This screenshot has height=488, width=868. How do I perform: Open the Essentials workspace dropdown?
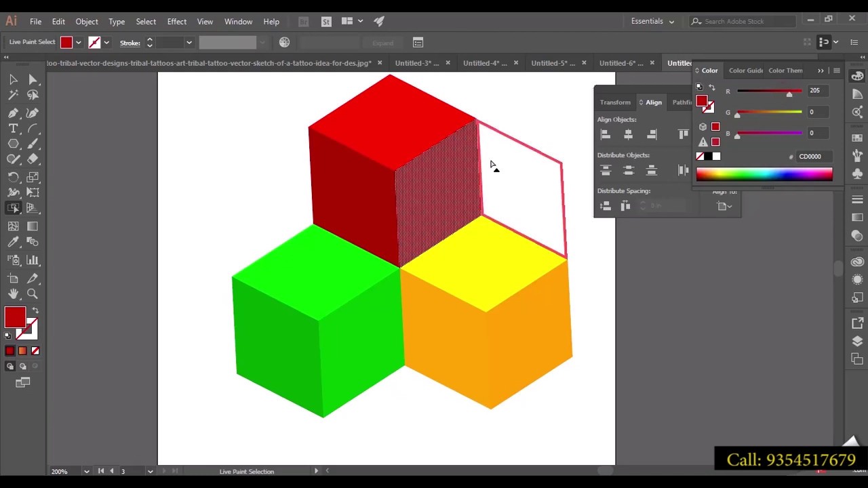coord(652,21)
